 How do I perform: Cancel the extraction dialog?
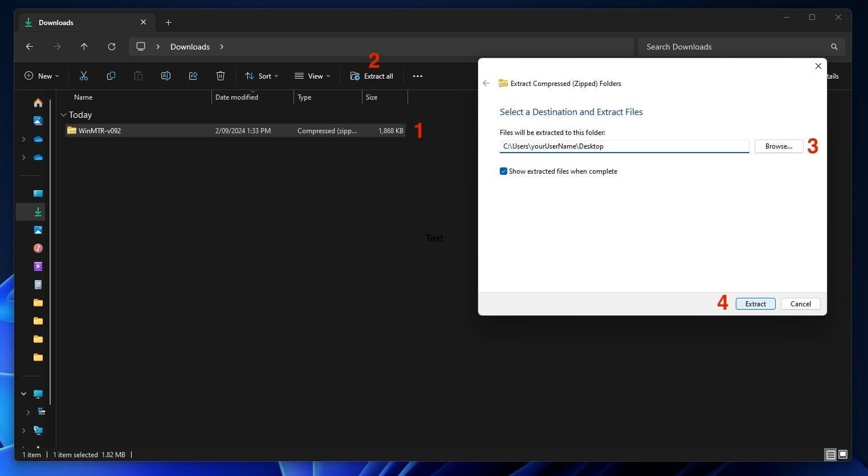click(x=800, y=303)
